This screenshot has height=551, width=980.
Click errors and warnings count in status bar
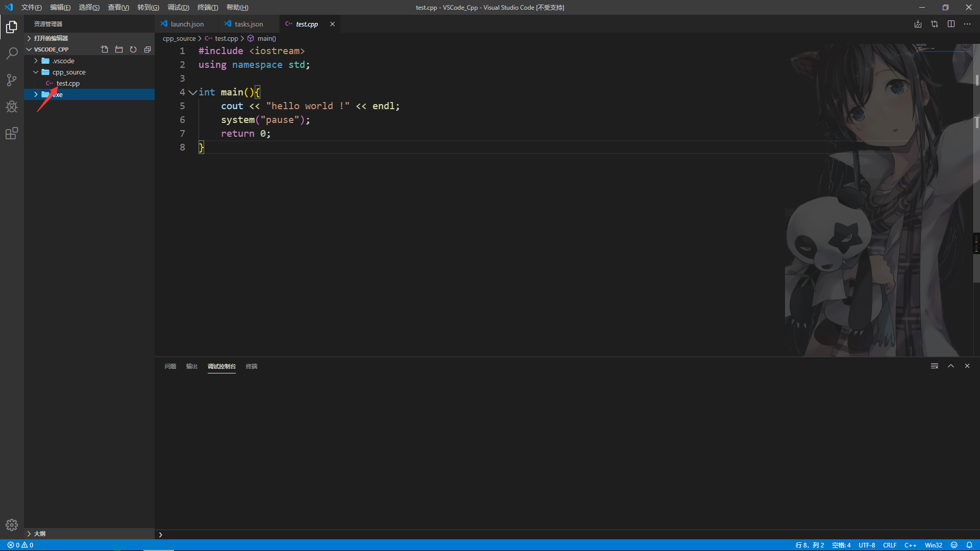tap(20, 545)
